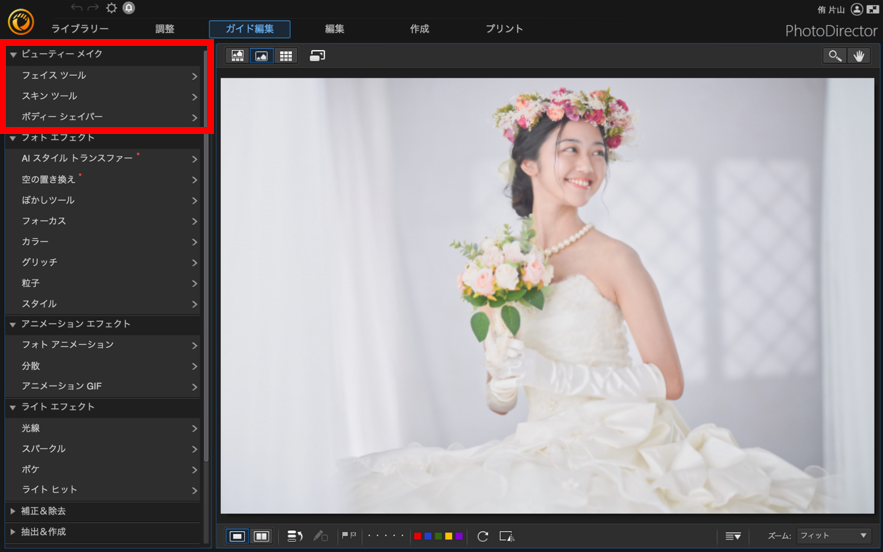Open the secondary display icon
The height and width of the screenshot is (552, 883).
pyautogui.click(x=318, y=56)
